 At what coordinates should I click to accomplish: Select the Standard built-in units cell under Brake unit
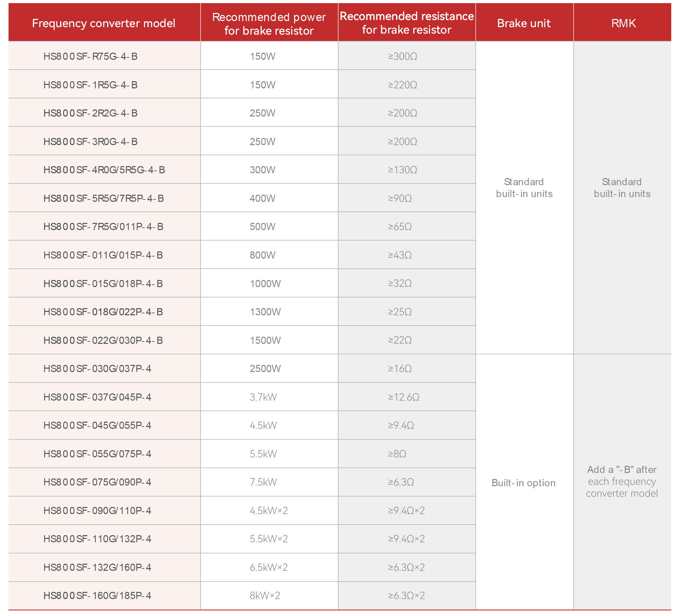(x=524, y=188)
